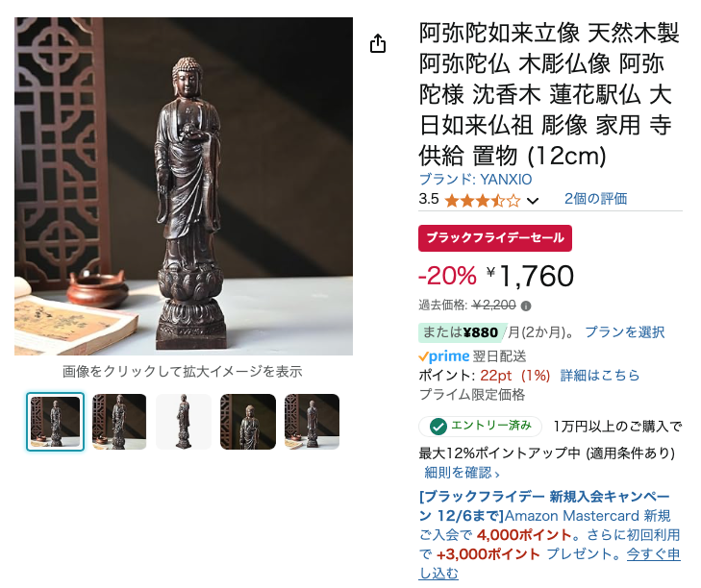Open the 2個の評価 reviews link

[595, 198]
